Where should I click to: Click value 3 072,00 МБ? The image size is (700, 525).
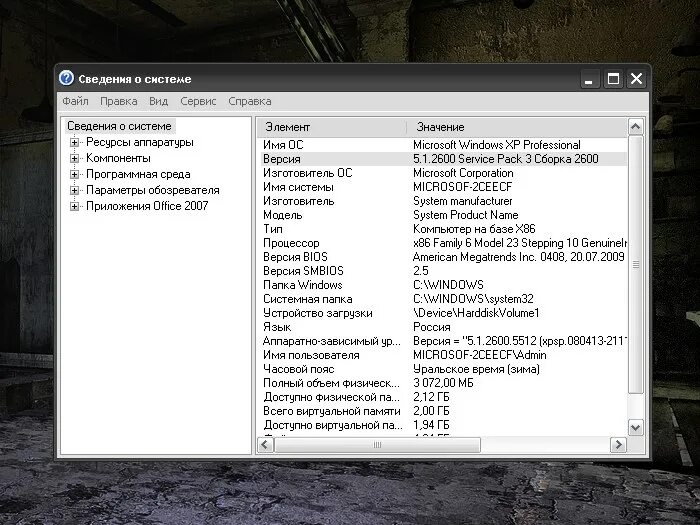[x=443, y=383]
